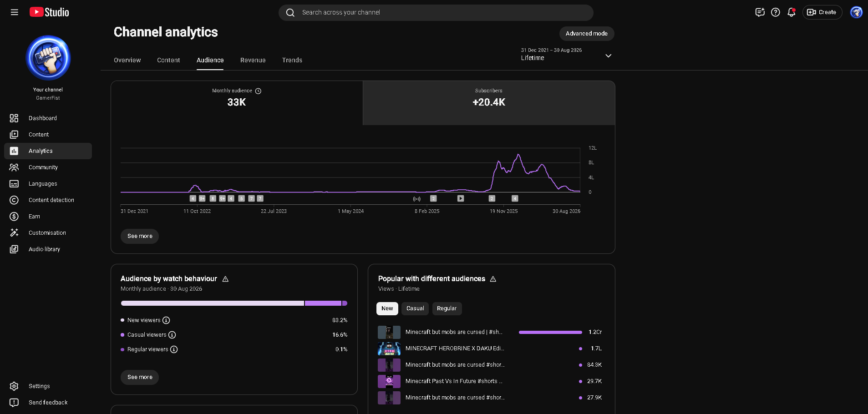Select the Regular audience filter chip
868x414 pixels.
(x=447, y=308)
